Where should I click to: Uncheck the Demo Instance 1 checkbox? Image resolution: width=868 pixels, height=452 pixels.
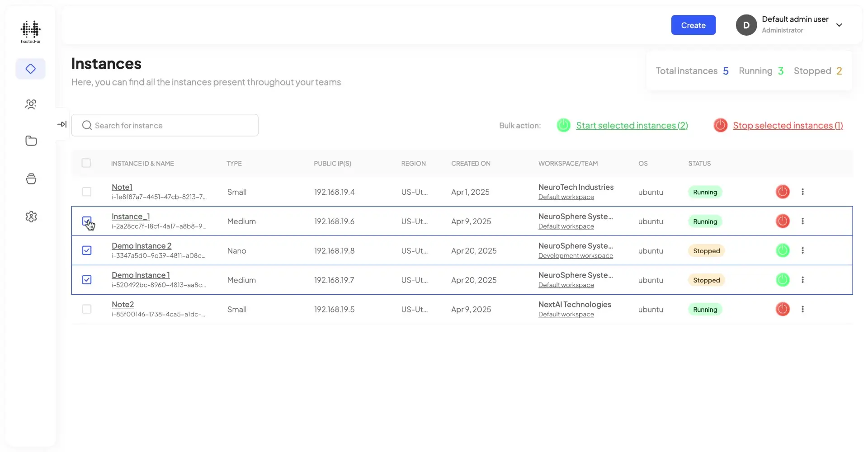click(86, 279)
